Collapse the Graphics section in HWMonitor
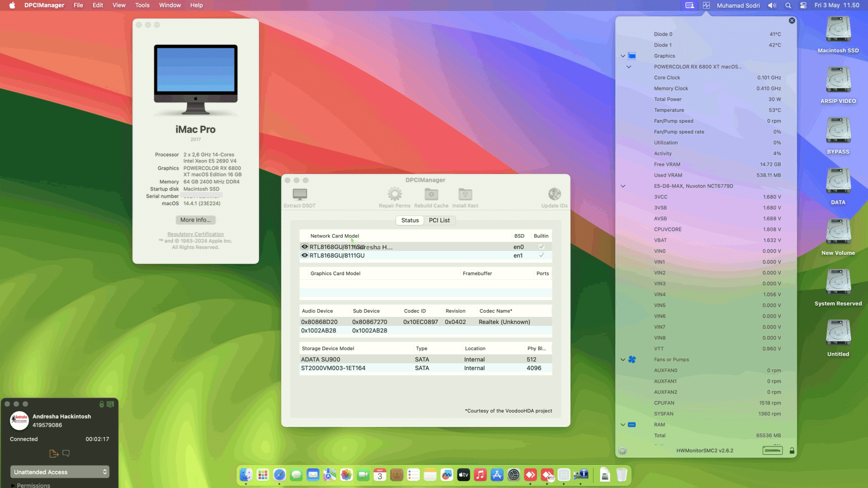868x488 pixels. tap(623, 56)
